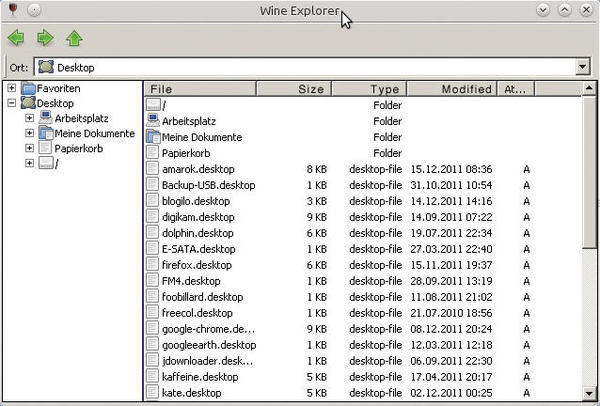Image resolution: width=600 pixels, height=406 pixels.
Task: Click the file list scroll down arrow
Action: (589, 393)
